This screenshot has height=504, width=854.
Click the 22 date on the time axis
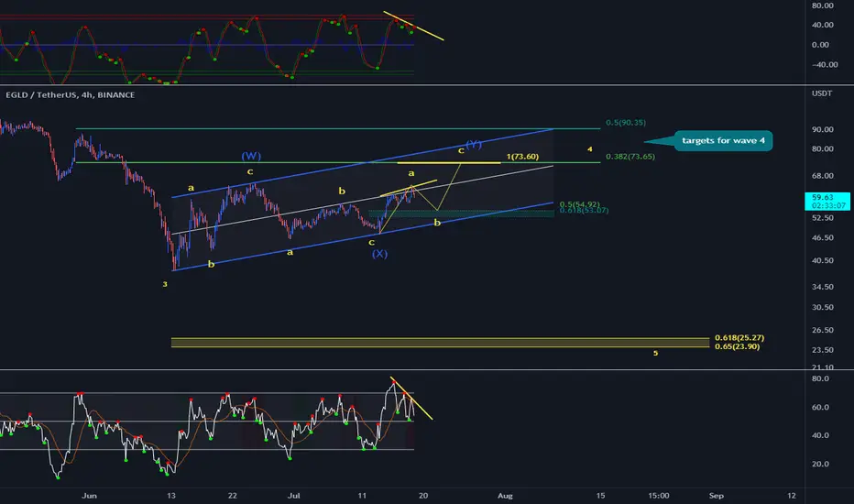point(233,495)
